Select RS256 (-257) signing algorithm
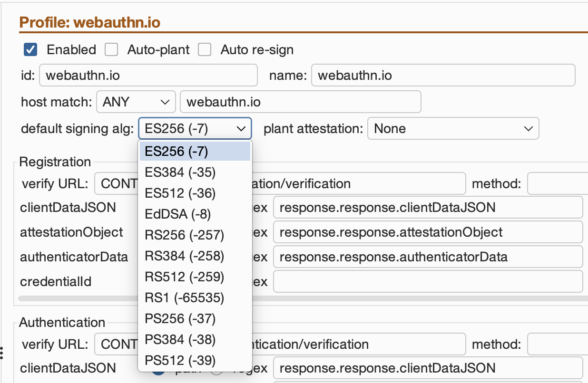Viewport: 588px width, 383px height. coord(195,235)
